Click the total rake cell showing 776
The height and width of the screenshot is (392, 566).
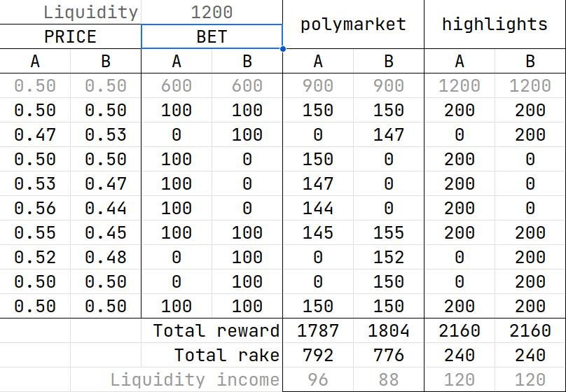389,355
